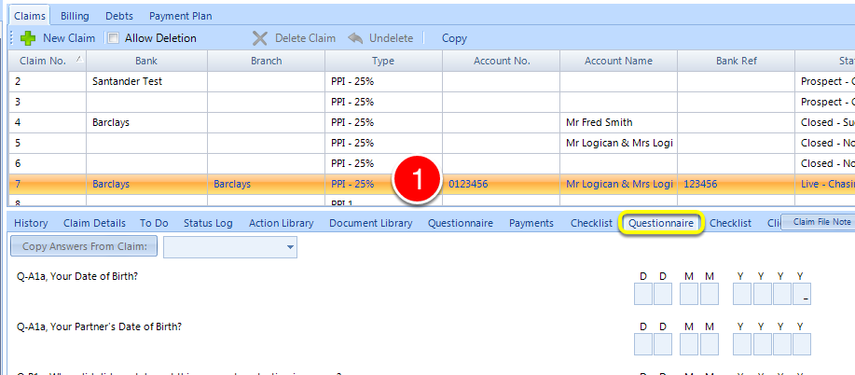Image resolution: width=855 pixels, height=375 pixels.
Task: Click first month box for Your Date of Birth
Action: (x=689, y=294)
